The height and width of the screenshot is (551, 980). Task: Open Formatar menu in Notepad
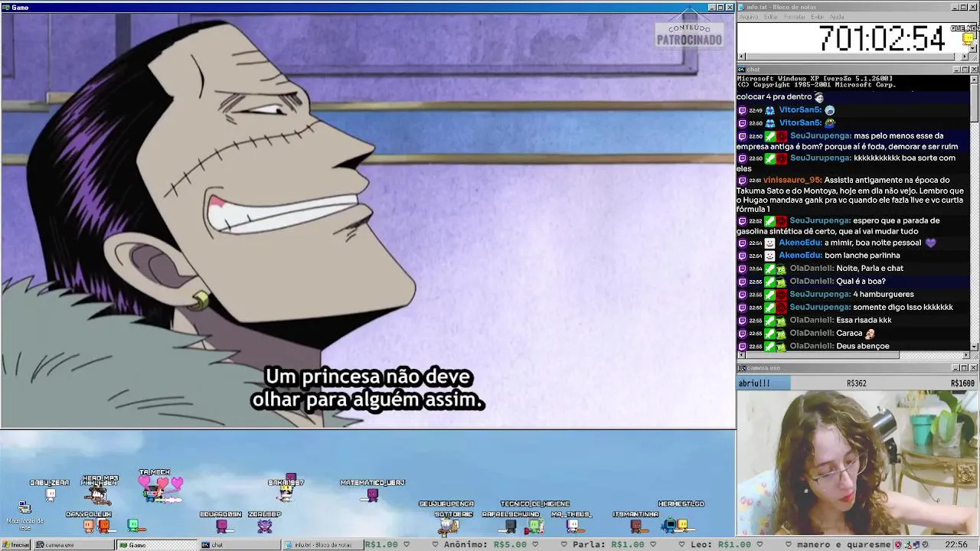(795, 17)
